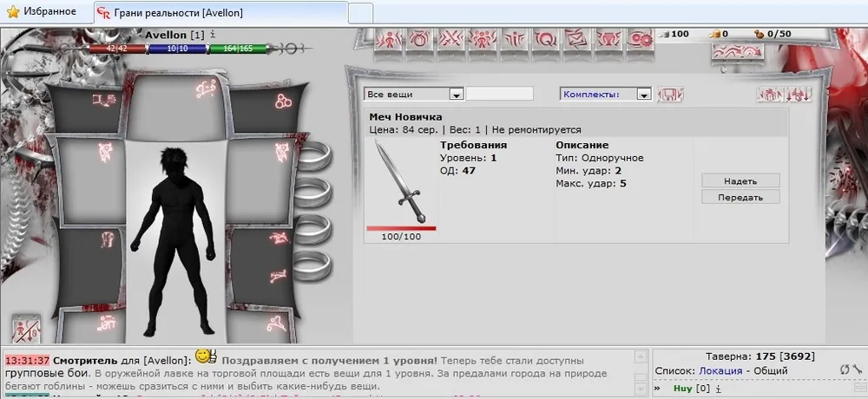Click the quest Q toolbar icon
Viewport: 868px width, 399px height.
[545, 39]
